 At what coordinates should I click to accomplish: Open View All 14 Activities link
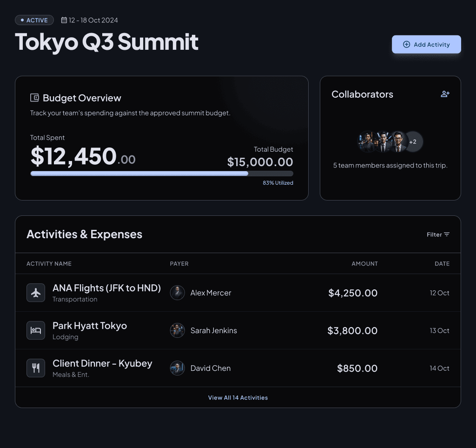click(238, 398)
